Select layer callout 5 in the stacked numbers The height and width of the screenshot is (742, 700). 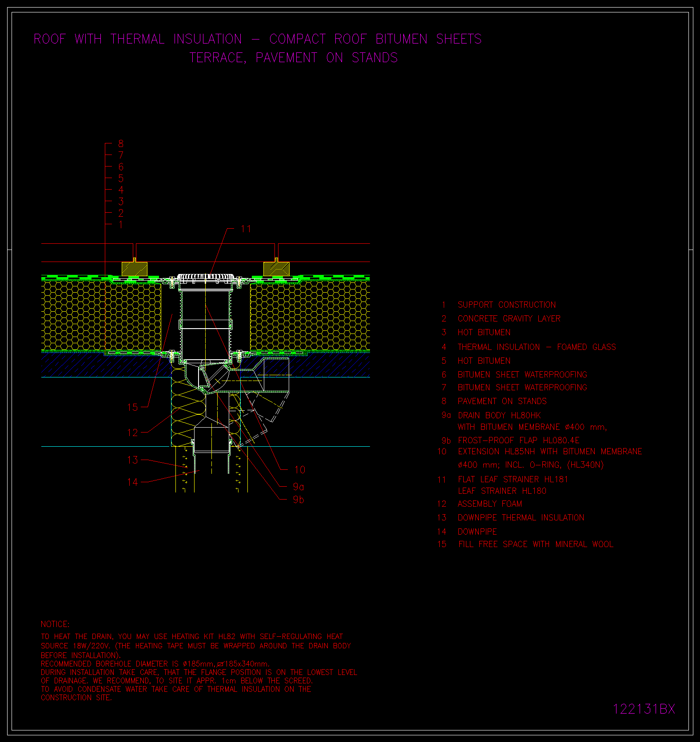click(x=121, y=179)
